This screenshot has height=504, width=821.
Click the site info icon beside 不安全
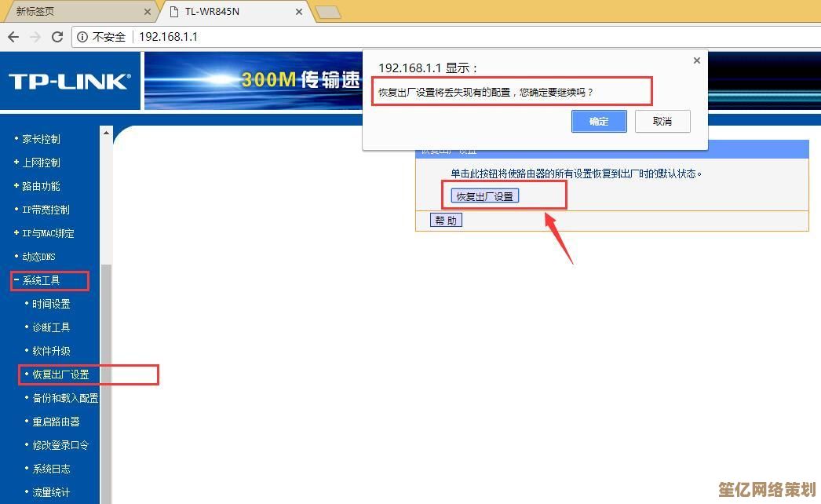(82, 37)
